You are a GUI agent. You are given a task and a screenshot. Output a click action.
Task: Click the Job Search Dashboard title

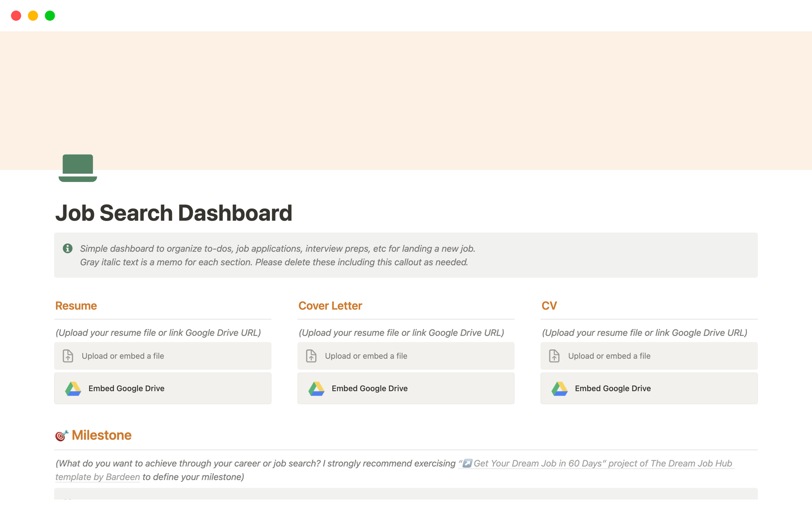point(174,213)
